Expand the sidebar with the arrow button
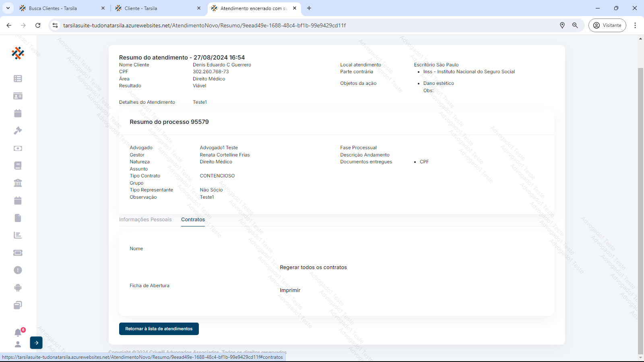Image resolution: width=644 pixels, height=362 pixels. (x=36, y=343)
